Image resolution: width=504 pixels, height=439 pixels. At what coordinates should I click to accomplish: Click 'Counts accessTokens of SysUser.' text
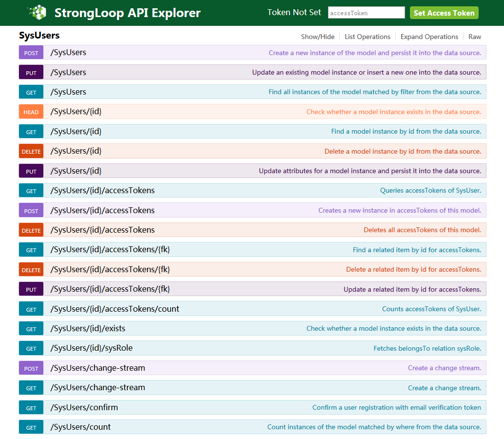[431, 309]
